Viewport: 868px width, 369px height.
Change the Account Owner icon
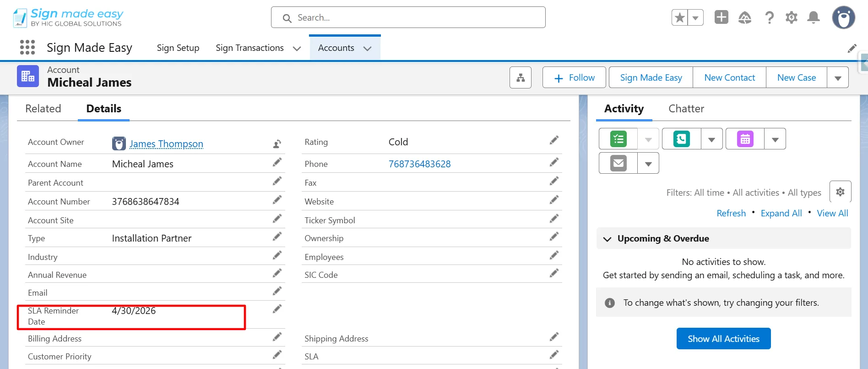(277, 144)
